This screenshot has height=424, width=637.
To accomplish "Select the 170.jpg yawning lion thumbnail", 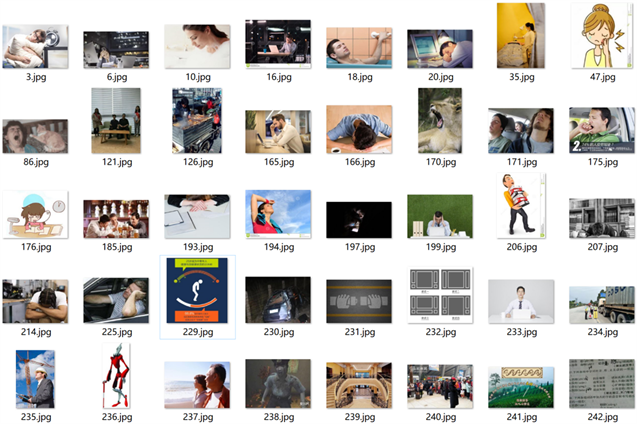I will click(x=440, y=121).
